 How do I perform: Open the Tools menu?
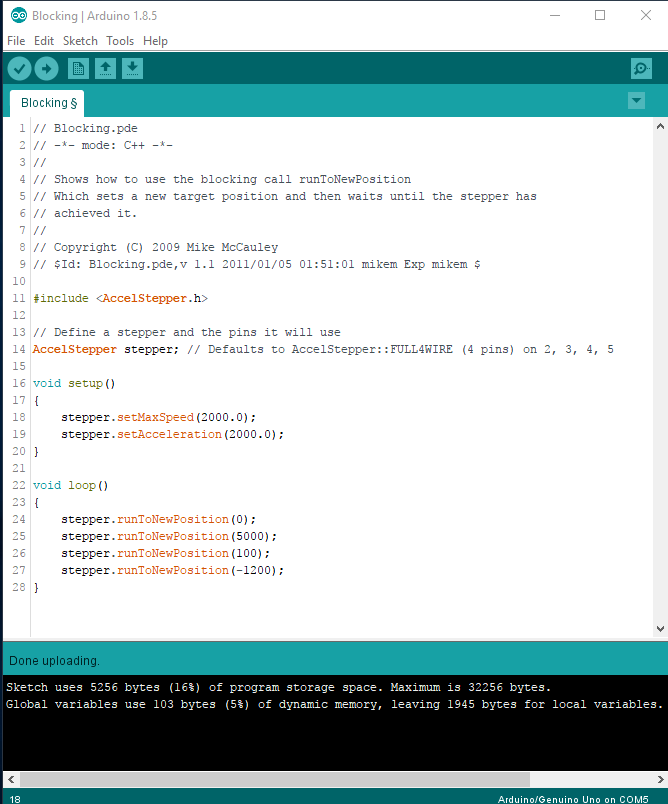coord(120,41)
